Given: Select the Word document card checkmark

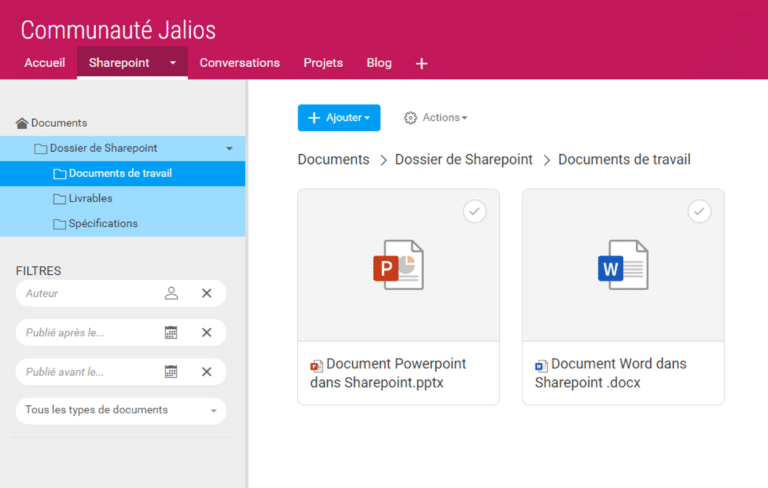Looking at the screenshot, I should [x=699, y=211].
